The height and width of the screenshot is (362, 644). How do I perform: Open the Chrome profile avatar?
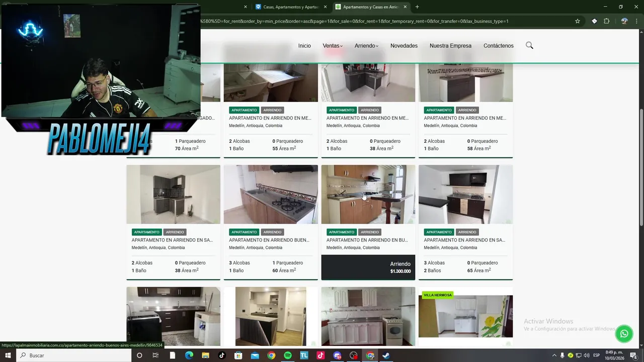coord(624,21)
